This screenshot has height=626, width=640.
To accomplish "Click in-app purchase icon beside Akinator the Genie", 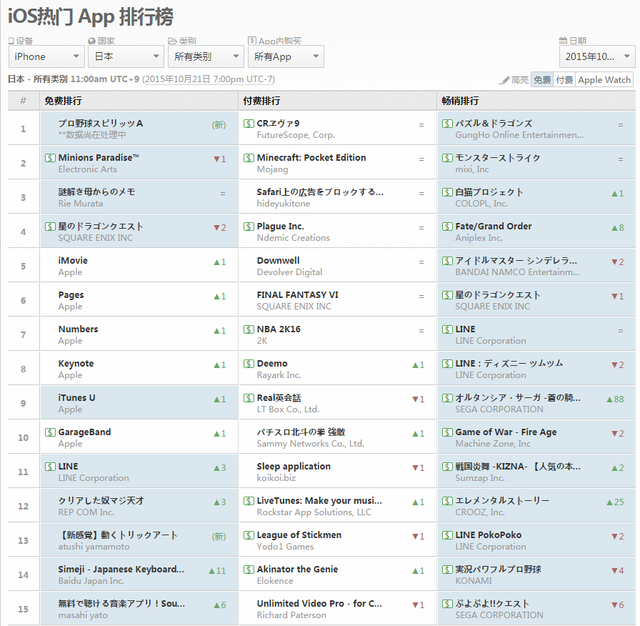I will point(249,569).
